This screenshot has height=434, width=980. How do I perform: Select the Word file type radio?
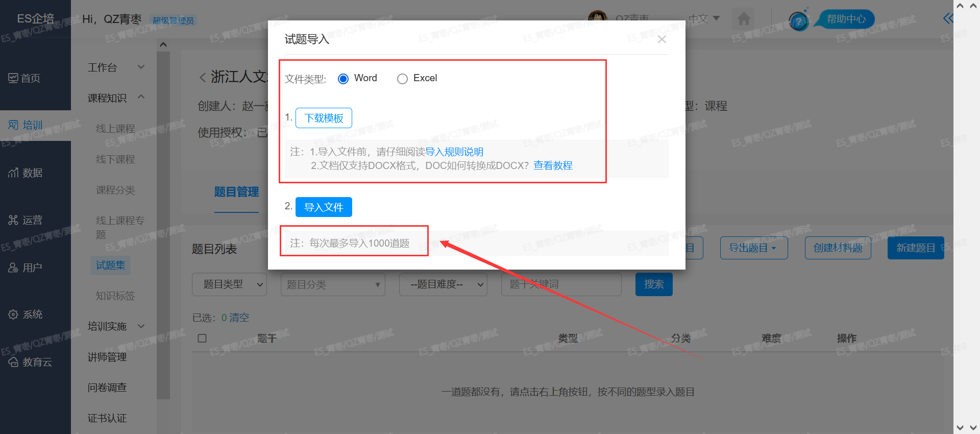[x=344, y=79]
